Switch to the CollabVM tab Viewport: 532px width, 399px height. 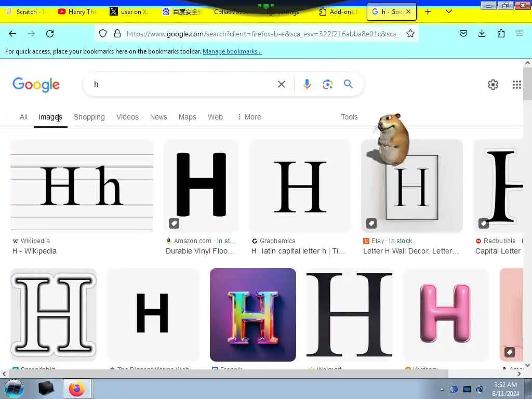[231, 12]
